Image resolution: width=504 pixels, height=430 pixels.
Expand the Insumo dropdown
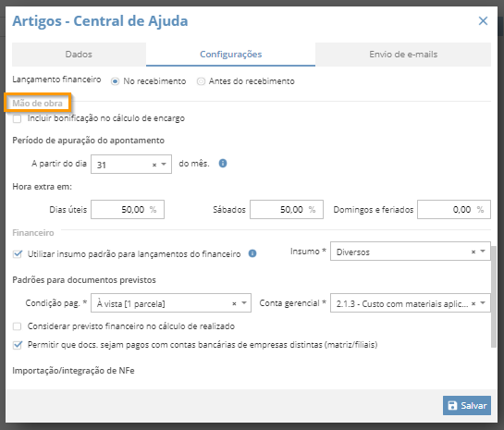point(483,252)
